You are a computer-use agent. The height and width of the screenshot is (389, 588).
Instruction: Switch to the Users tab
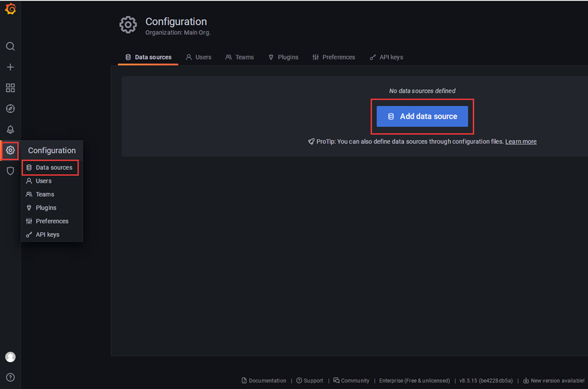coord(199,57)
